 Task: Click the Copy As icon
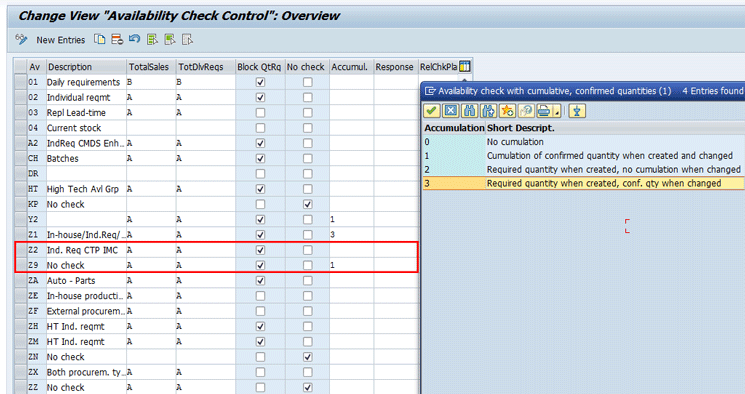[x=100, y=39]
